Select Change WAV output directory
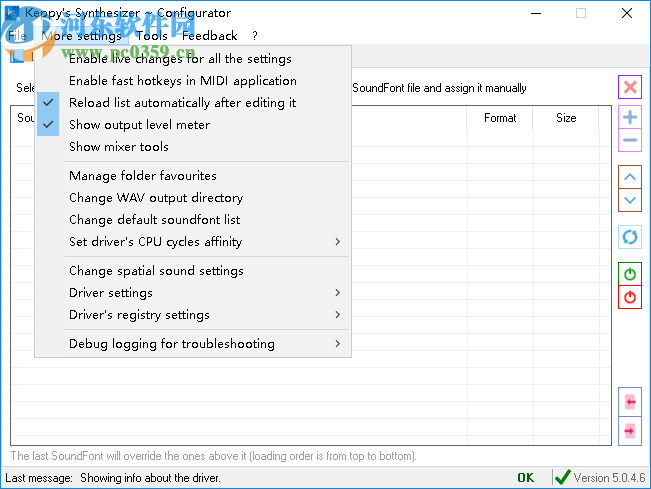 point(193,198)
